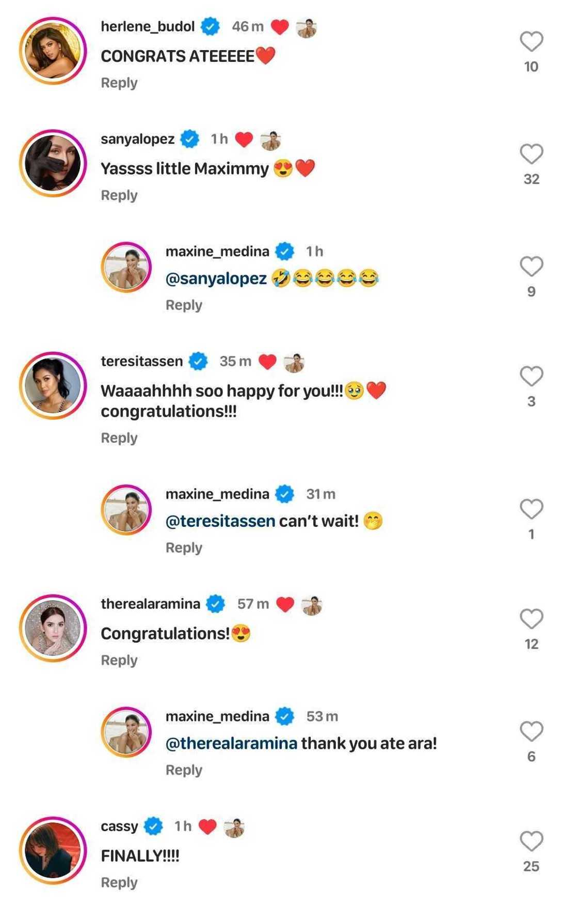Open the @therealaramina mention link
Screen dimensions: 578x924
231,744
